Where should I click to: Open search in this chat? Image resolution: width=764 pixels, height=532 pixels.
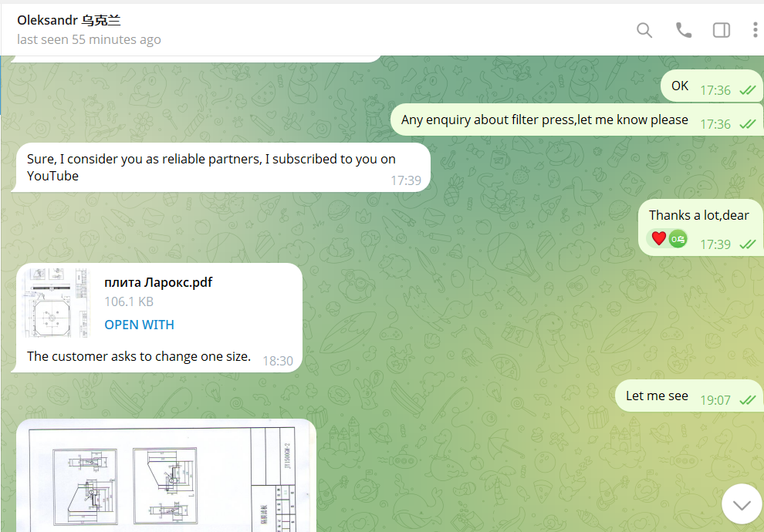(x=644, y=30)
